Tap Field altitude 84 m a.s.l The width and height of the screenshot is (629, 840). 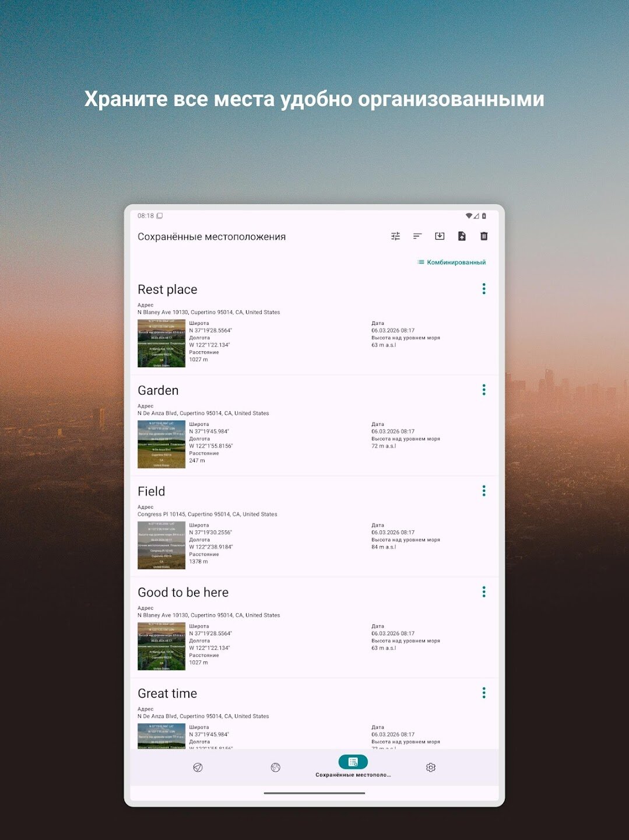pos(384,547)
